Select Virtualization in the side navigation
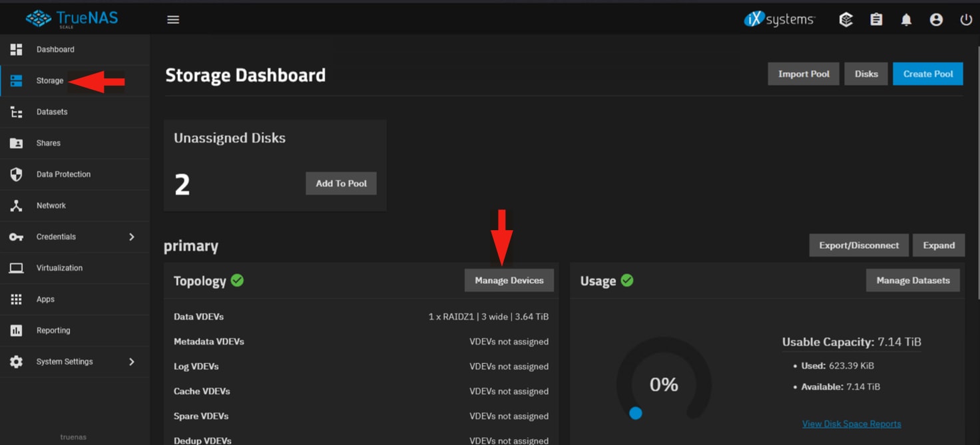This screenshot has width=980, height=445. point(59,268)
